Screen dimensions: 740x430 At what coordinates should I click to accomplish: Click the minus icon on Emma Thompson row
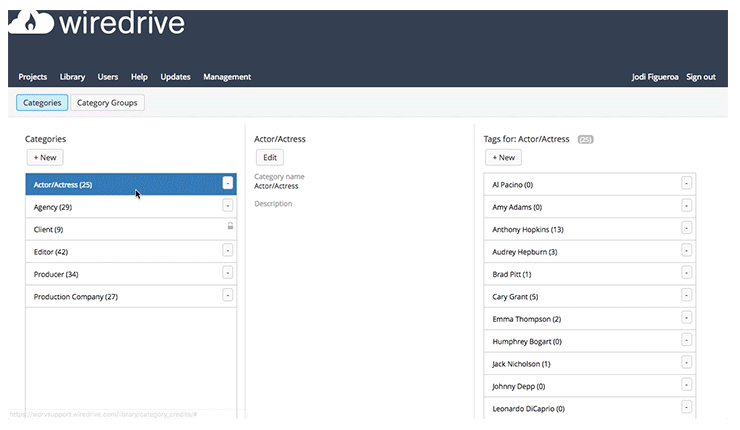pos(687,317)
